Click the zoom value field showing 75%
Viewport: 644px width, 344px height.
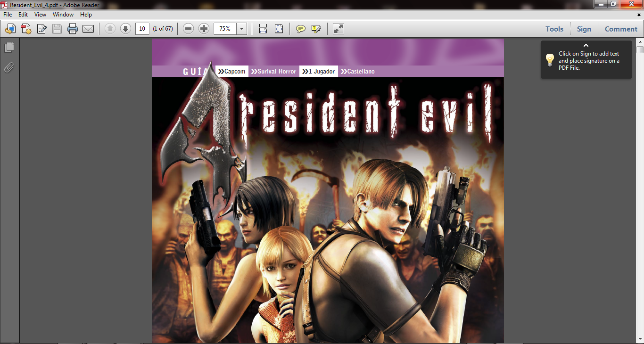(225, 29)
